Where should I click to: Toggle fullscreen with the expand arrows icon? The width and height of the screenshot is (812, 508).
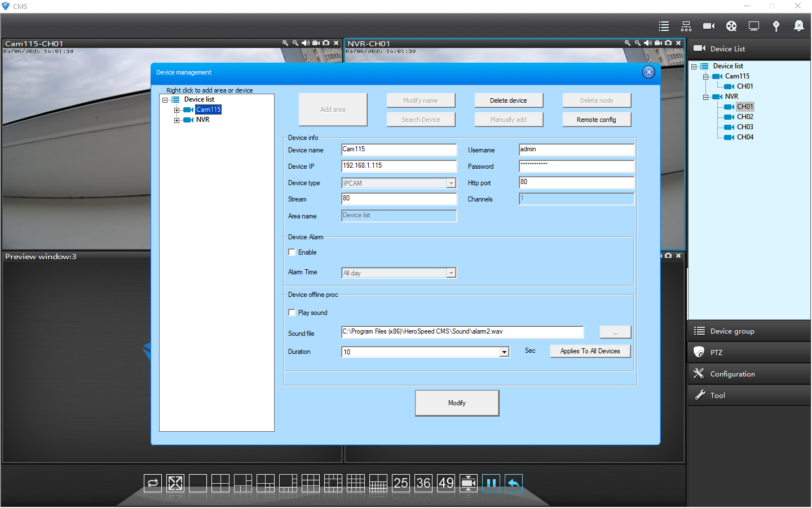175,483
